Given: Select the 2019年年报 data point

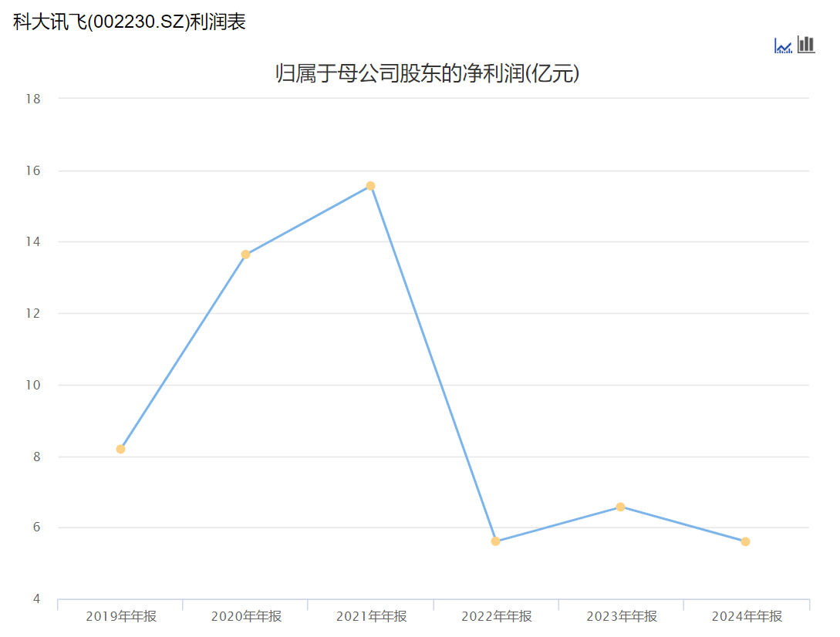Looking at the screenshot, I should [x=120, y=449].
